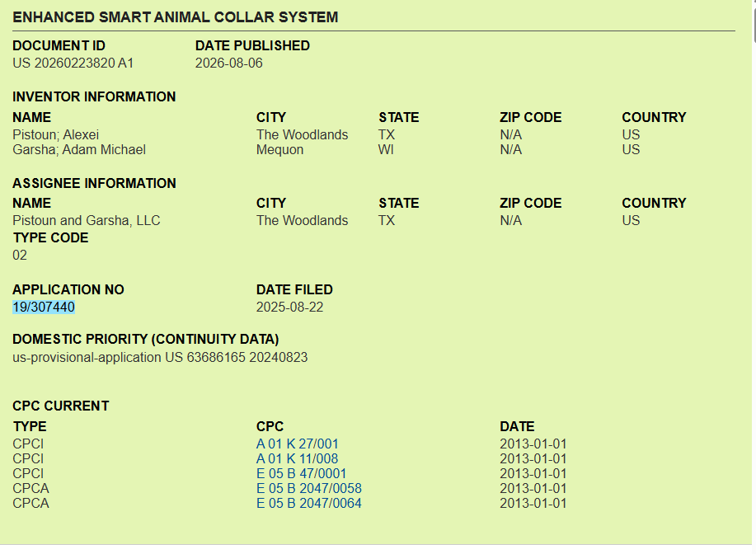This screenshot has width=756, height=554.
Task: Click provisional application US 63686165 20240823 text
Action: pyautogui.click(x=160, y=357)
